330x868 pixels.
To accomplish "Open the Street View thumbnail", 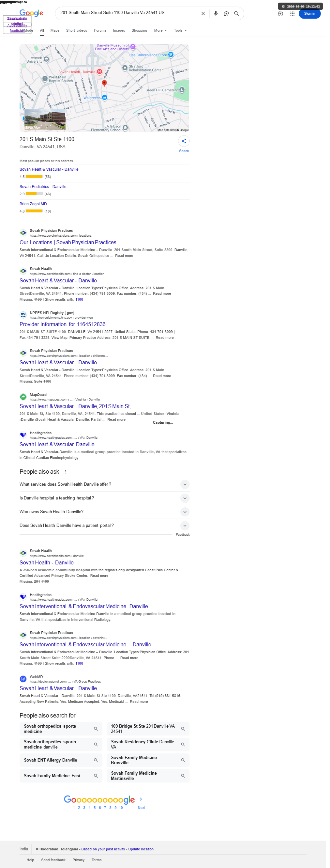I will [45, 121].
